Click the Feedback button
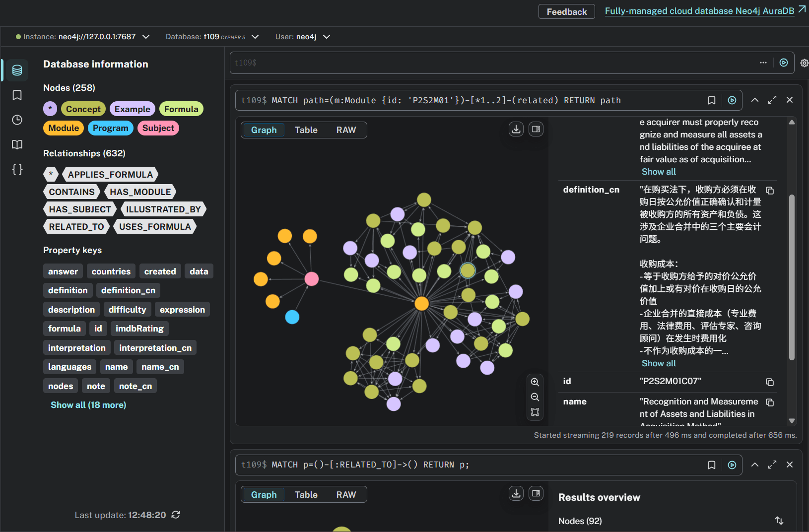 566,11
